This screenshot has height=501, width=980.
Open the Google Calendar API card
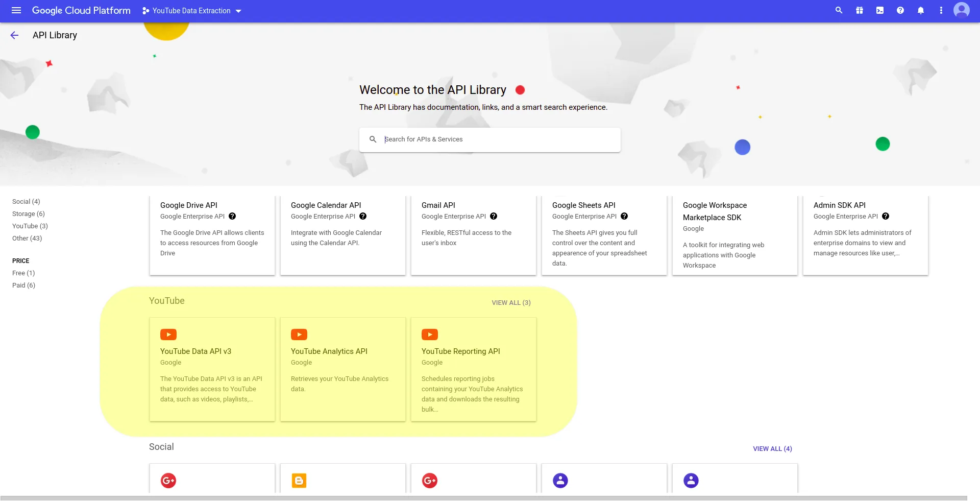pyautogui.click(x=343, y=235)
